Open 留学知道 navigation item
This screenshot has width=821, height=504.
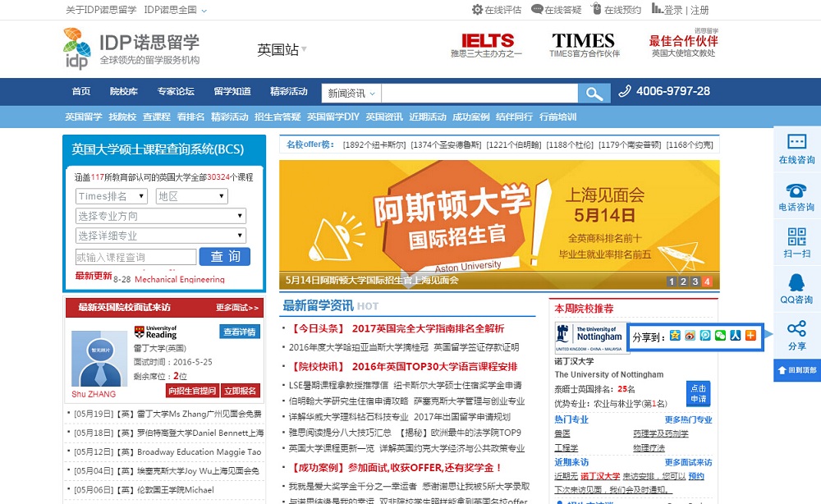[232, 92]
